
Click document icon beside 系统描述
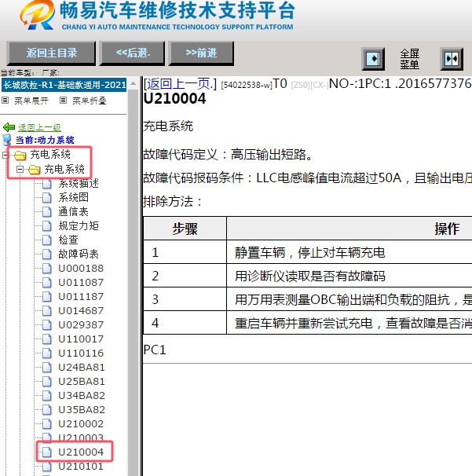47,183
